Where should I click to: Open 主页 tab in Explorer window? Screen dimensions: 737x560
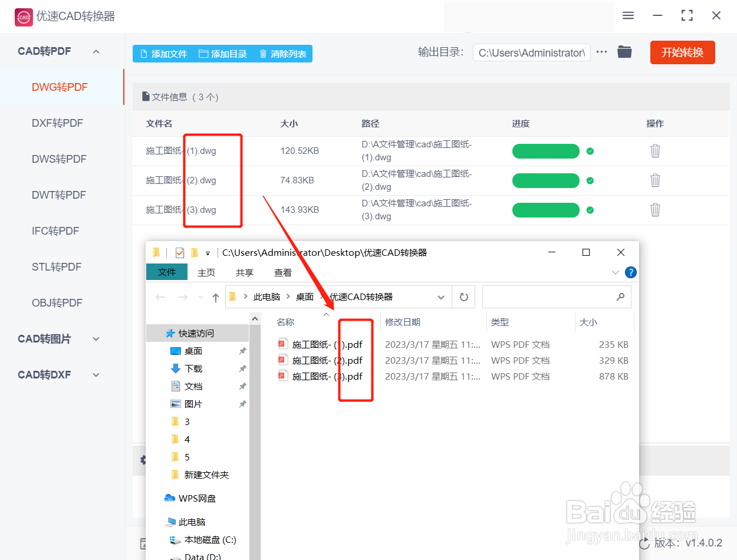(x=206, y=272)
